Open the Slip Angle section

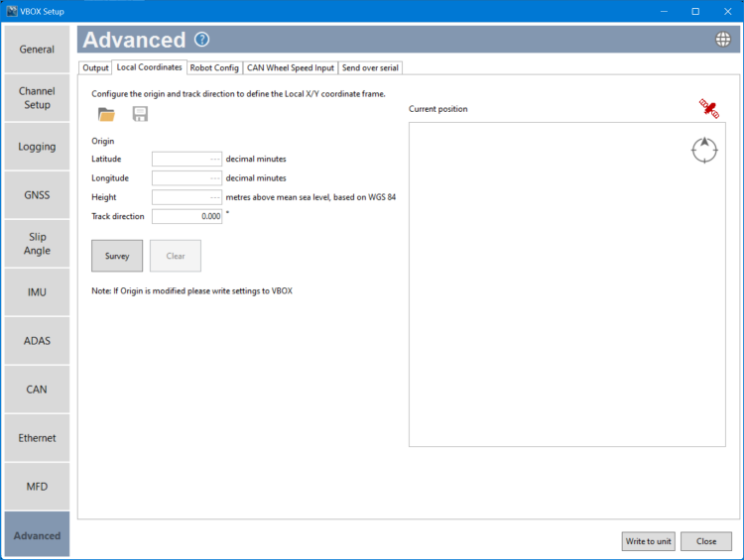pos(37,244)
